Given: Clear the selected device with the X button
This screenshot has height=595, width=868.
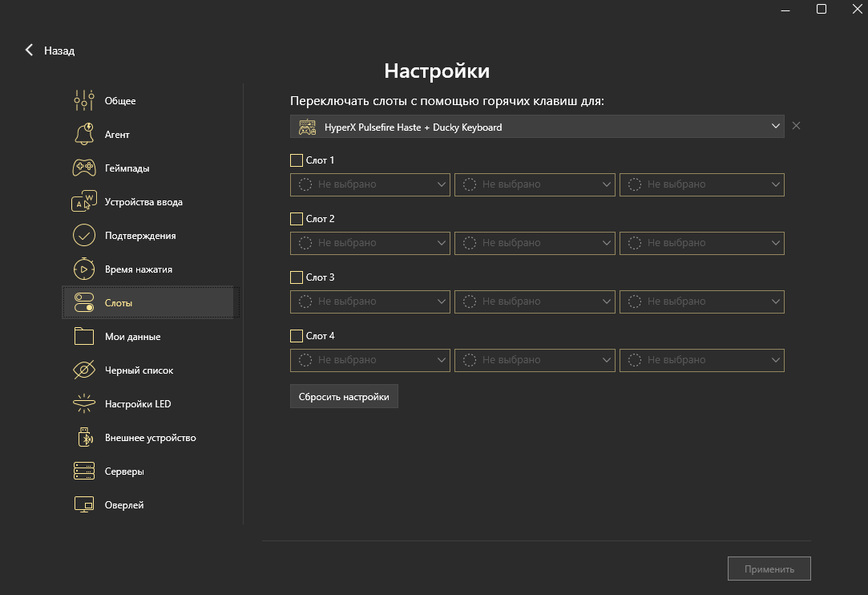Looking at the screenshot, I should pyautogui.click(x=796, y=126).
